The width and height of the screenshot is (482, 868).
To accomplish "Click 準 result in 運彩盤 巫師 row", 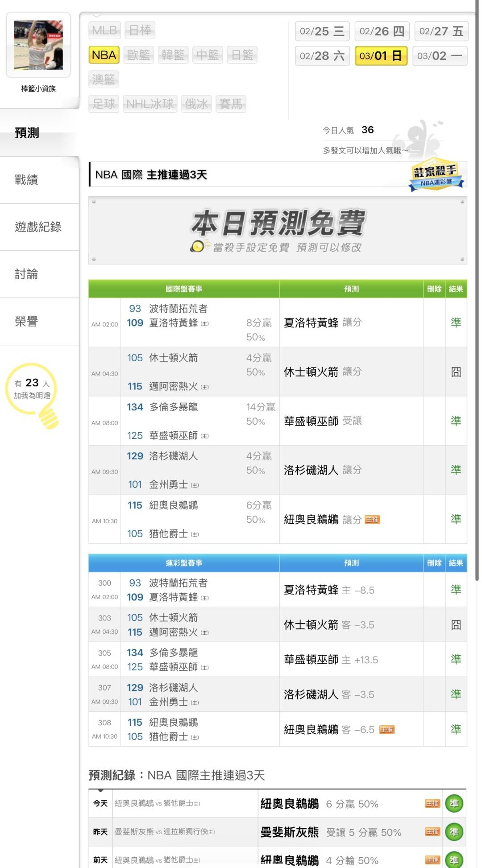I will pos(456,659).
